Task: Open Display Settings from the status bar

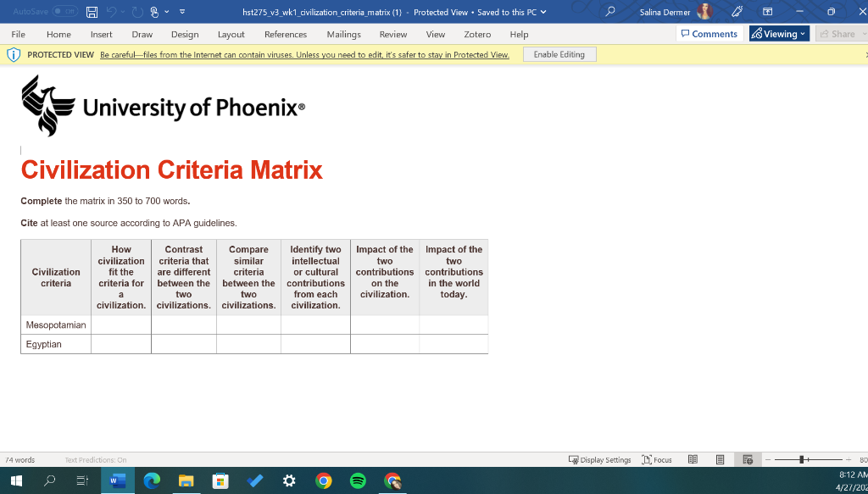Action: tap(600, 459)
